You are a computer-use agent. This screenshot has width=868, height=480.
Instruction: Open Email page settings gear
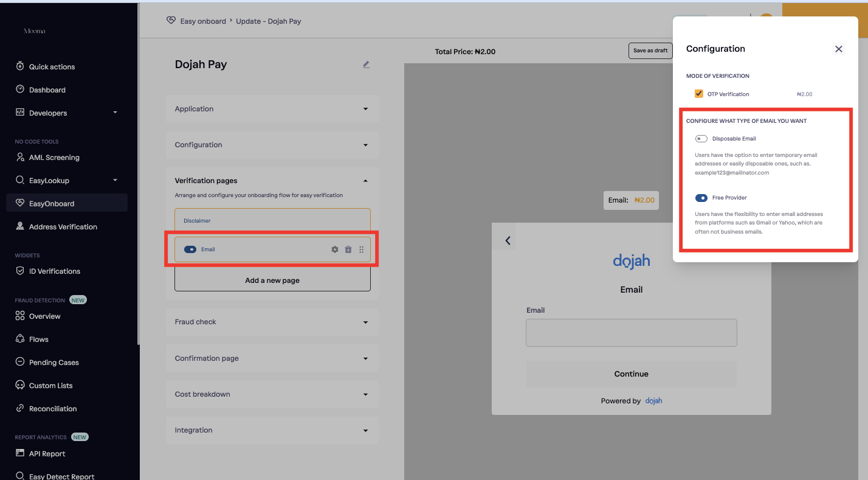[335, 249]
